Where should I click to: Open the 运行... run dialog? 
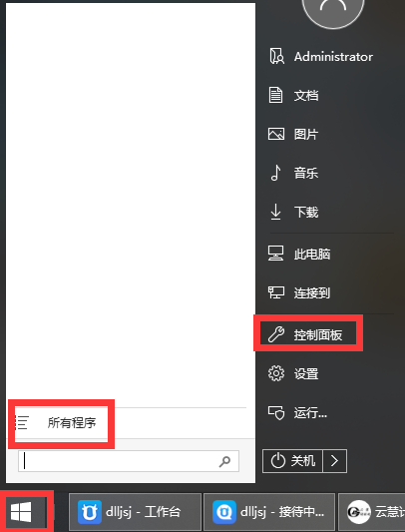pos(297,413)
